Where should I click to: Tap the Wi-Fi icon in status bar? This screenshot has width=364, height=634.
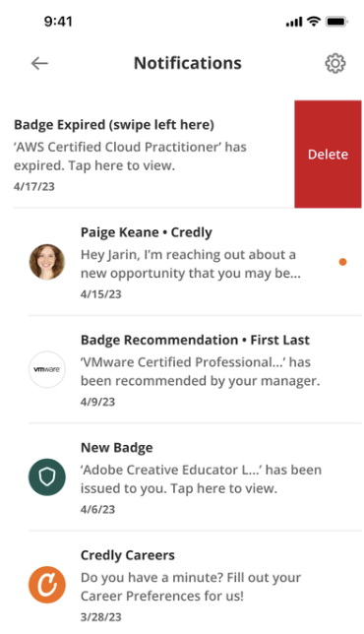[x=314, y=22]
